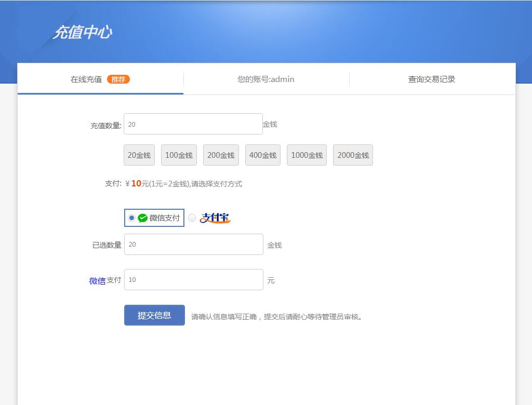The image size is (532, 405).
Task: Click the 已选数量 quantity field
Action: tap(193, 244)
